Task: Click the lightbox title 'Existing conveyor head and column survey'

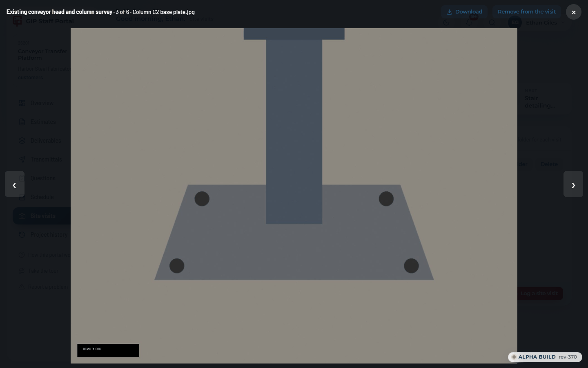Action: tap(59, 12)
